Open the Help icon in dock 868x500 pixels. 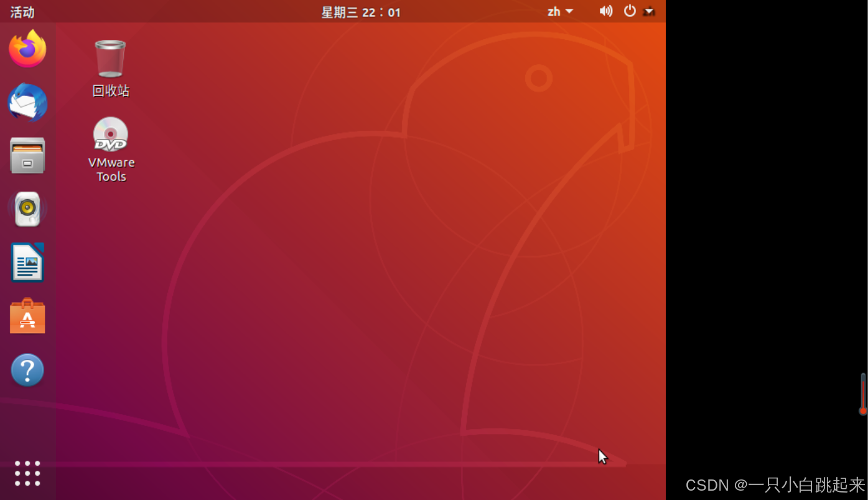(27, 370)
